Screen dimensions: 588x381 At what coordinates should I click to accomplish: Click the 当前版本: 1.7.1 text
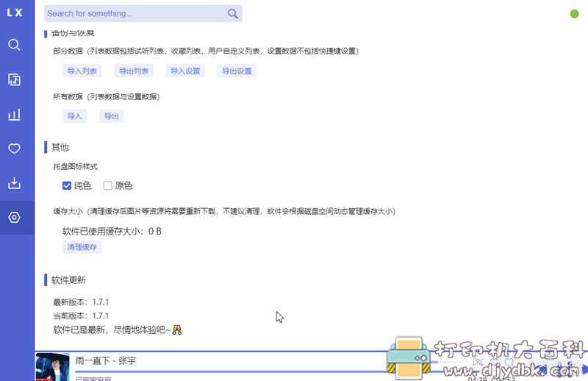pos(81,316)
